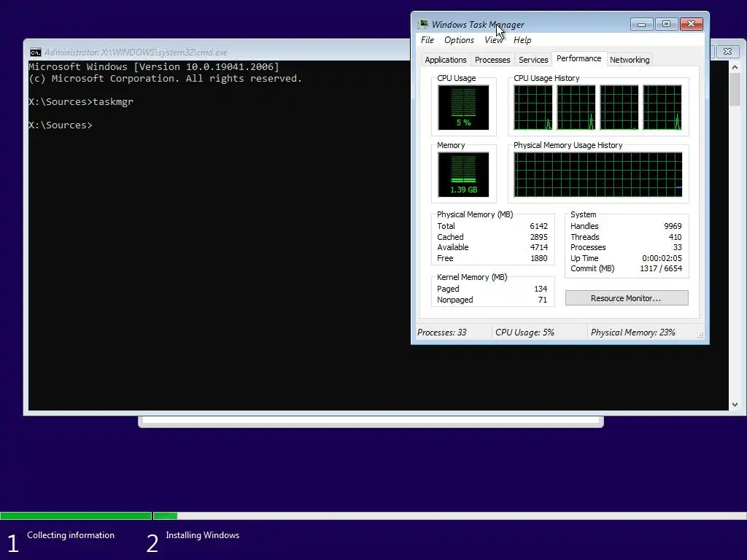The image size is (747, 560).
Task: Click the 'Microsoft Windows [Version 10.0.19041.2006]' line
Action: [x=154, y=66]
